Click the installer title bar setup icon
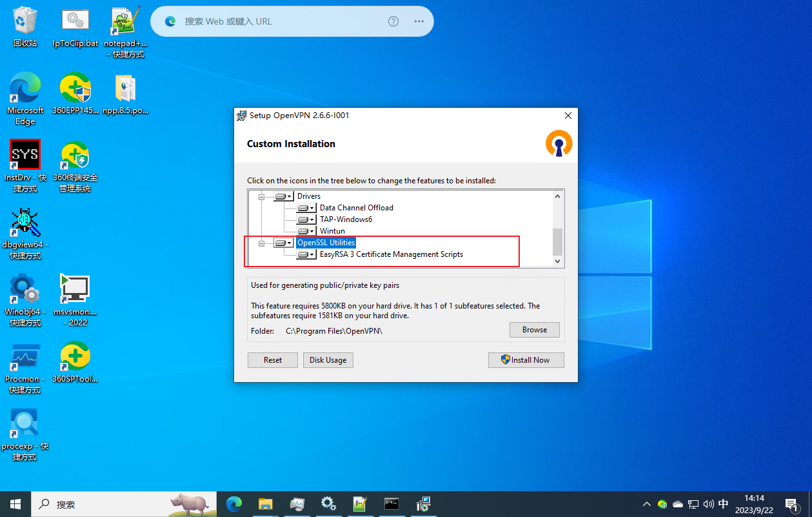 pyautogui.click(x=241, y=116)
